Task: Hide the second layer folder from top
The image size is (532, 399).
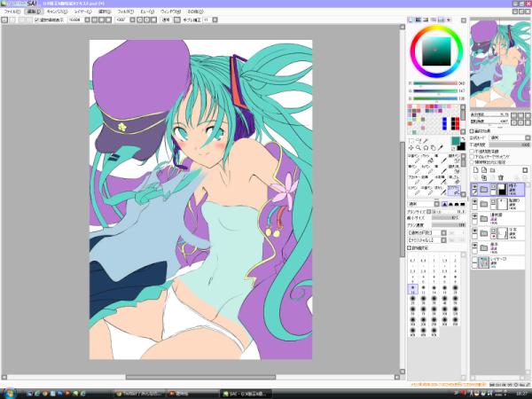Action: coord(474,201)
